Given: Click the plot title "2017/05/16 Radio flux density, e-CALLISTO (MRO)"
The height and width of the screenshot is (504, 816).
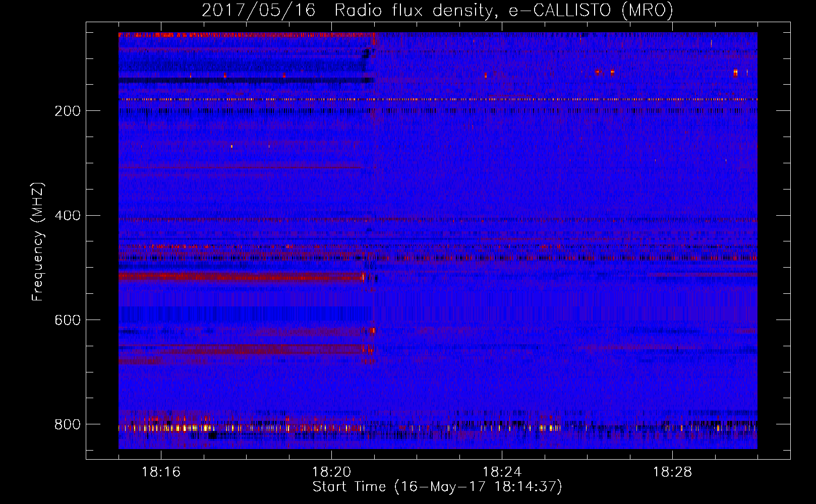Looking at the screenshot, I should click(437, 11).
